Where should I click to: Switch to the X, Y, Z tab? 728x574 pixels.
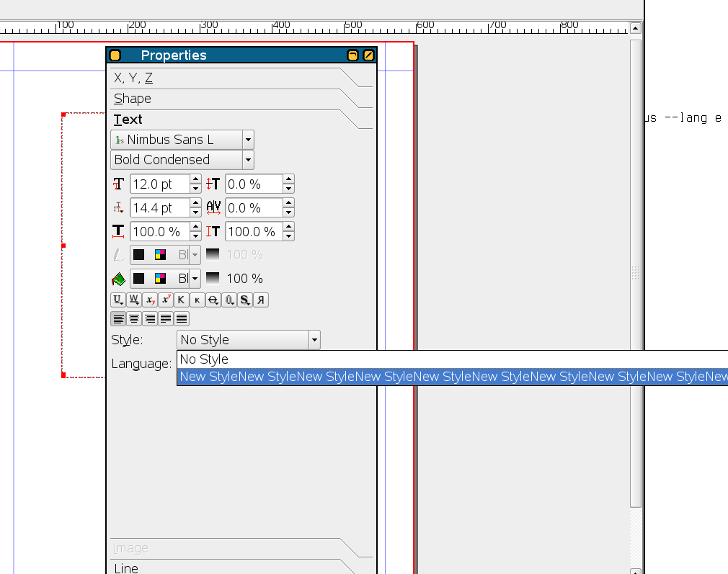tap(133, 78)
